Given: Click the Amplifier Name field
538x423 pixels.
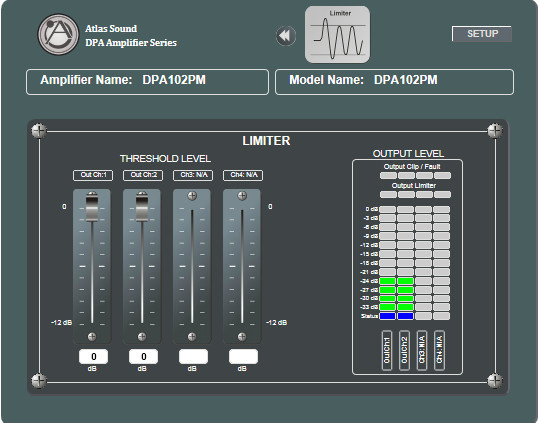Looking at the screenshot, I should click(148, 82).
